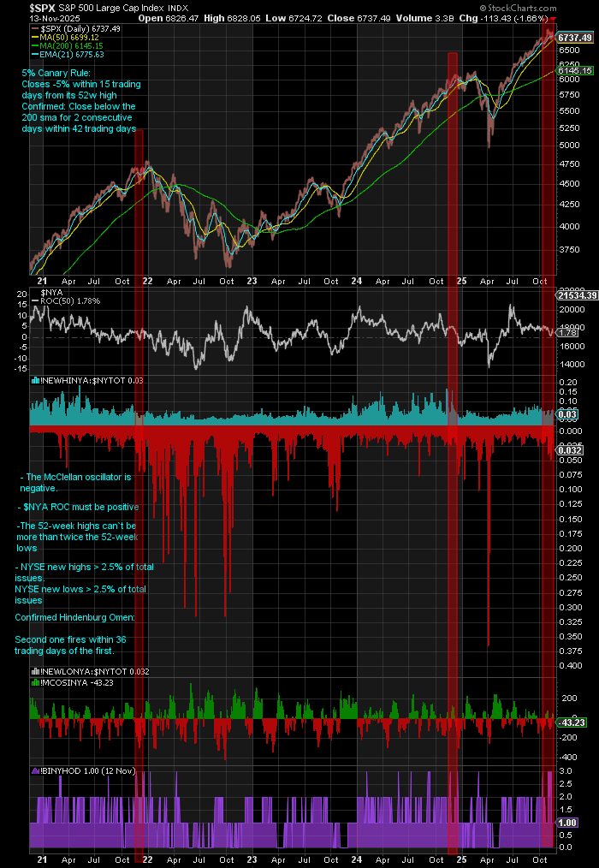The width and height of the screenshot is (599, 868).
Task: Click the 3750 level on price axis
Action: pyautogui.click(x=568, y=249)
